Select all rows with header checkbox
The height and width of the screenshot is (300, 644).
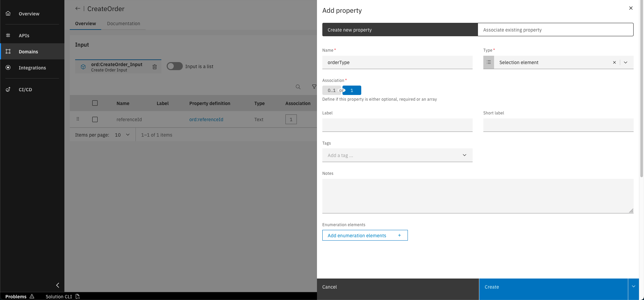point(95,103)
